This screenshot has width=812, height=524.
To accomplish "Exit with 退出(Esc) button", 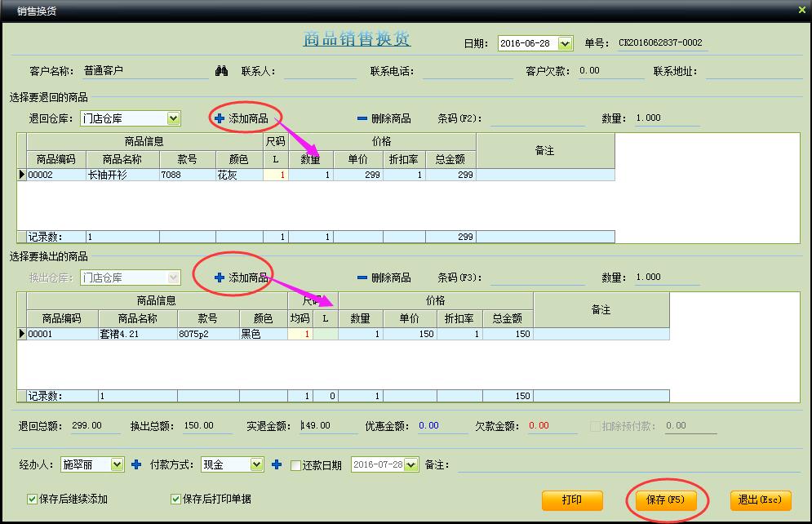I will (x=761, y=500).
